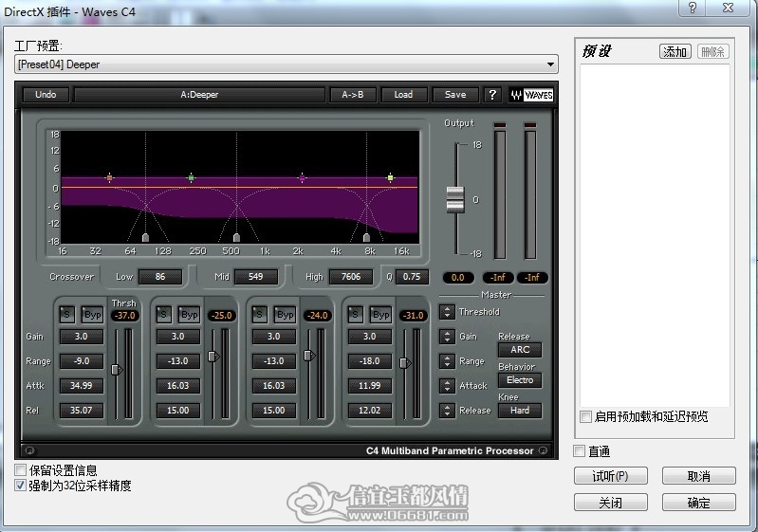Click the left -Inf peak meter readout

498,278
